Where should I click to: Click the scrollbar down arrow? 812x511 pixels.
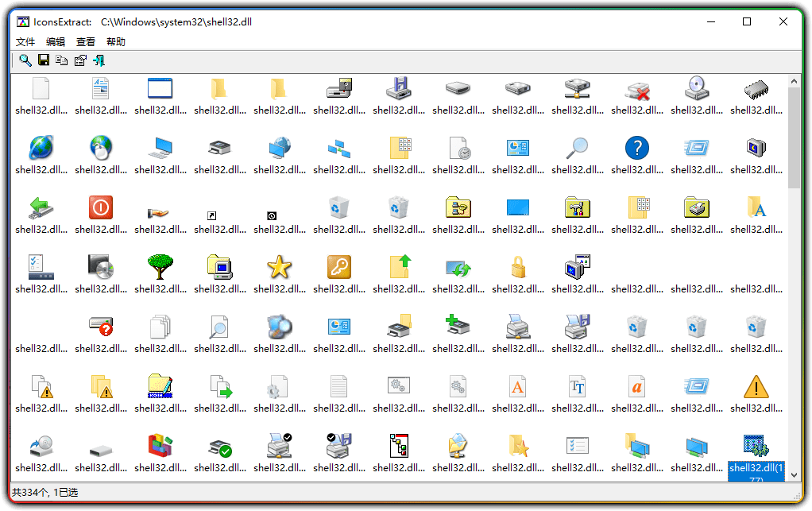coord(794,475)
